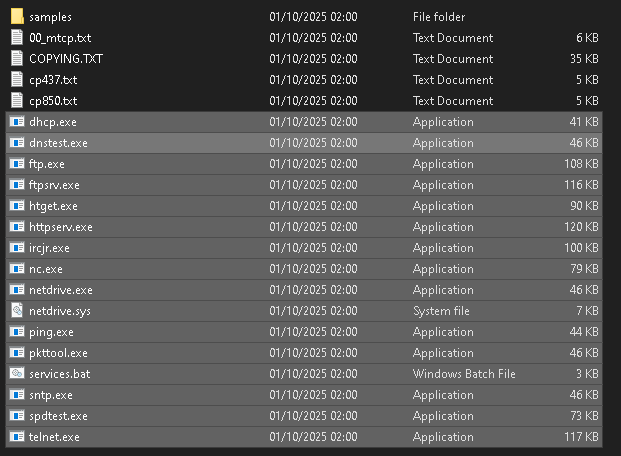Click the ftp.exe application icon
This screenshot has height=456, width=621.
point(17,164)
